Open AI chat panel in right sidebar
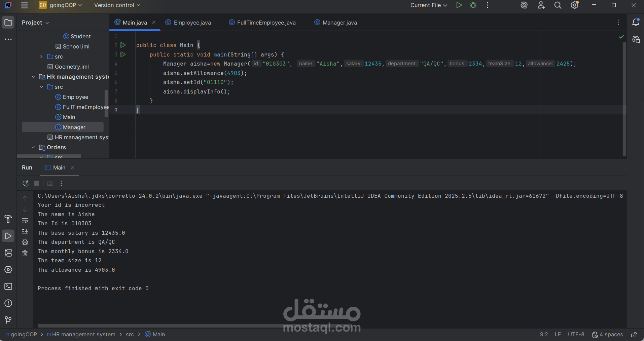This screenshot has height=341, width=644. pyautogui.click(x=636, y=40)
